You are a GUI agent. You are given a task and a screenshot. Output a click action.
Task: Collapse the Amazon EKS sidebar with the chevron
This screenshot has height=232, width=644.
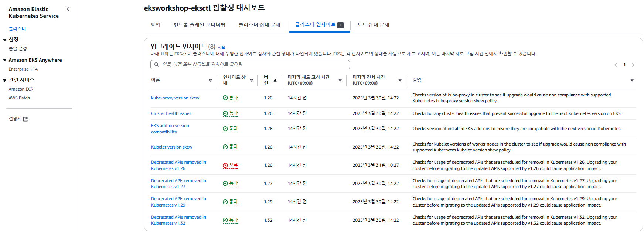[68, 9]
